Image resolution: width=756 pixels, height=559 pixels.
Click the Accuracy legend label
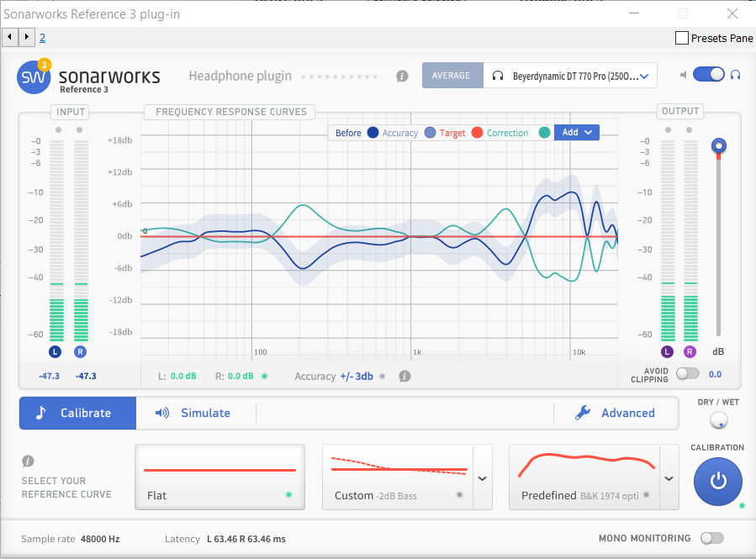(x=399, y=133)
